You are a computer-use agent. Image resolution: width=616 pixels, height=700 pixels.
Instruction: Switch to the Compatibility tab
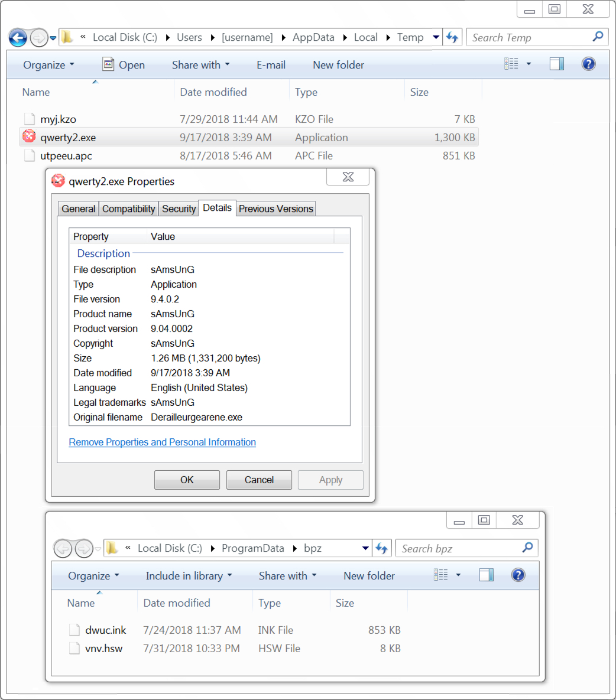[x=129, y=209]
